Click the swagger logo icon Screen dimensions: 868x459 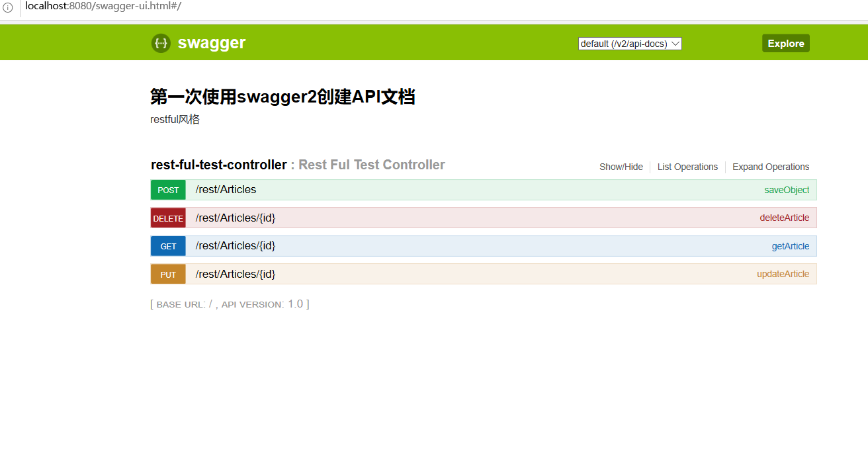(161, 43)
